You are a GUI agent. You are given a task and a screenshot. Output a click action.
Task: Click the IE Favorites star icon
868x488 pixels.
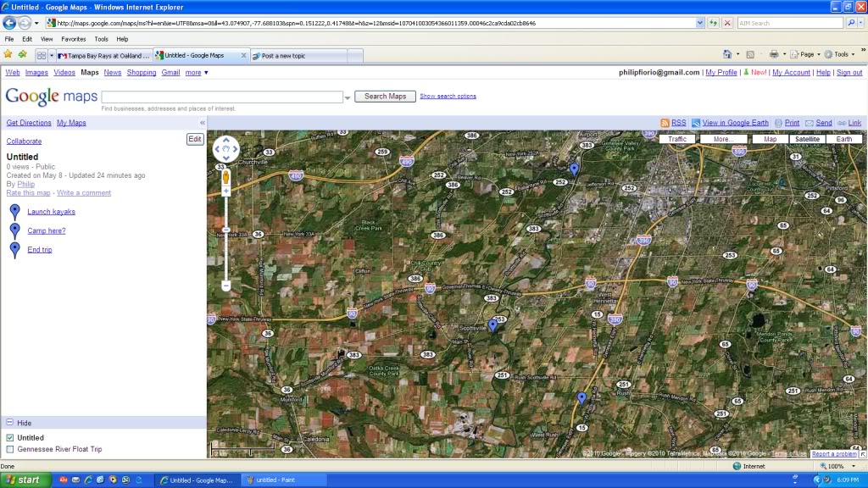pyautogui.click(x=8, y=54)
